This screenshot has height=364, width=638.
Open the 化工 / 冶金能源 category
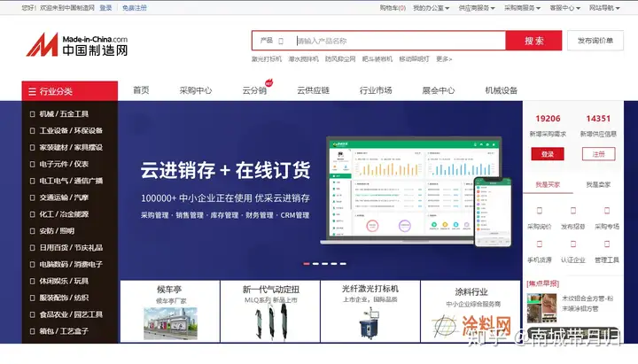coord(64,214)
